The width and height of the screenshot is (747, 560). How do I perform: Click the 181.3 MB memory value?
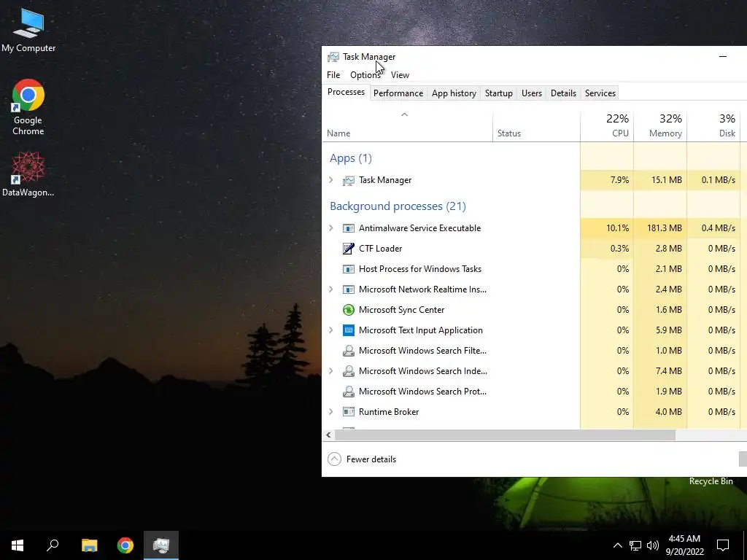(664, 228)
